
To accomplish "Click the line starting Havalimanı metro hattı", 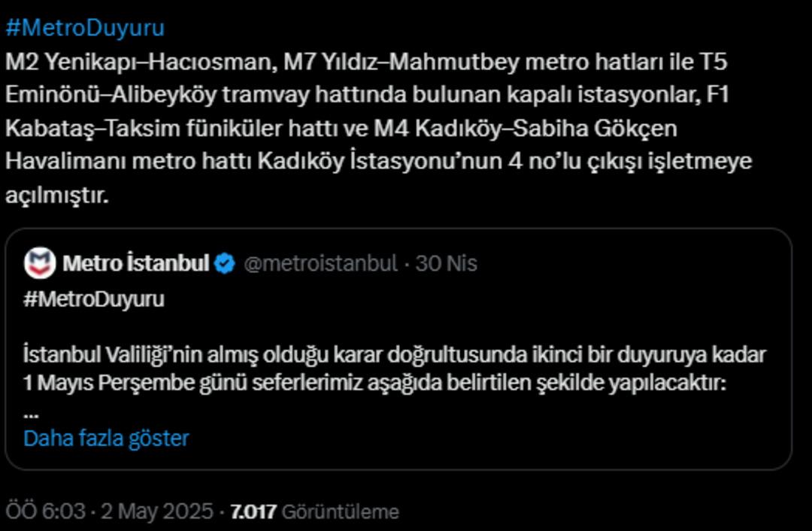I will click(x=378, y=162).
